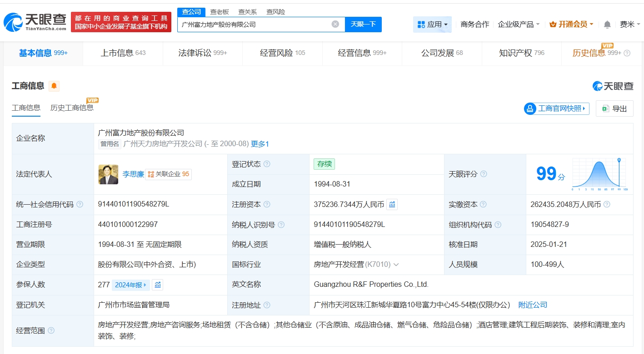
Task: Open the registered capital chart icon
Action: 392,205
